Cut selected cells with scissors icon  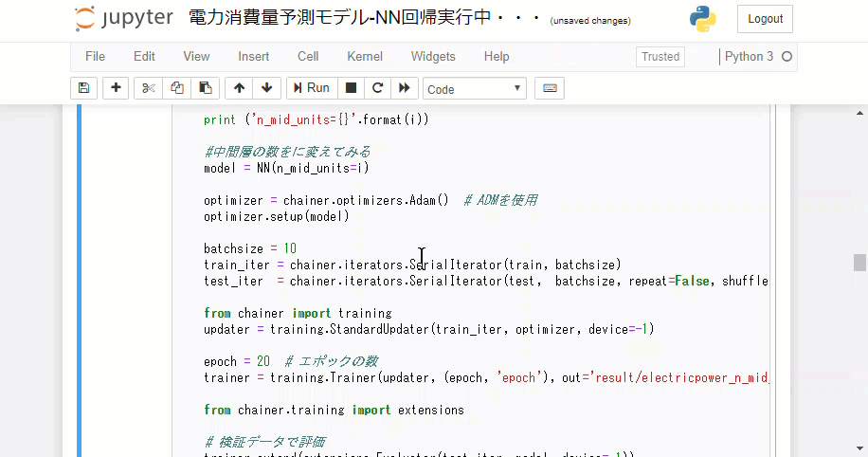point(149,88)
